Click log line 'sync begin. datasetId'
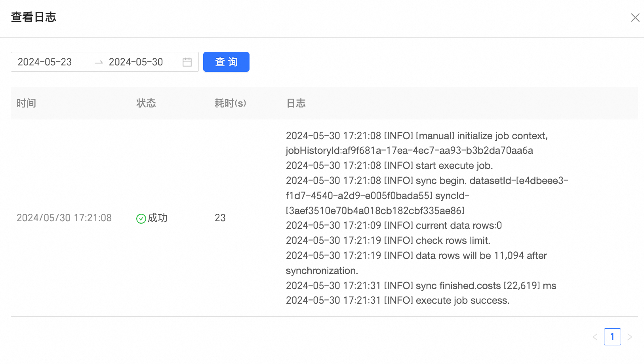Viewport: 644px width, 364px height. [427, 180]
